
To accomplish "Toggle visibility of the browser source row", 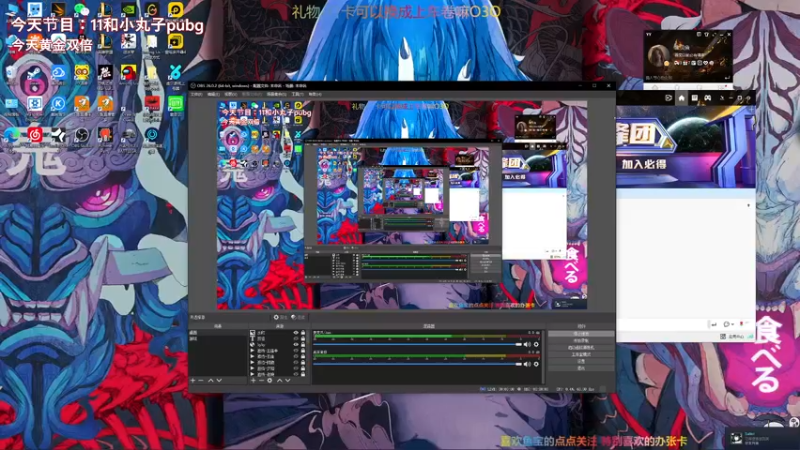I will point(296,345).
